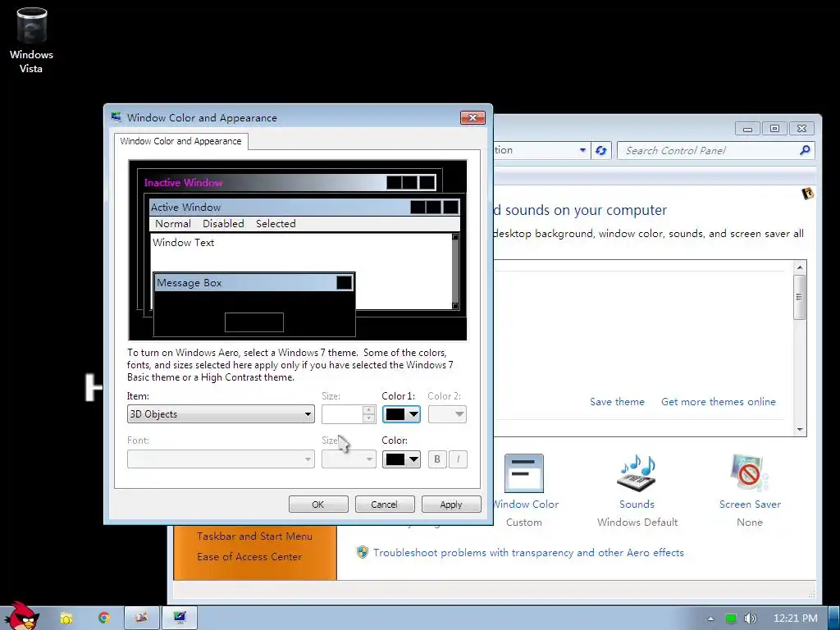Click the volume speaker tray icon
The height and width of the screenshot is (630, 840).
[750, 619]
